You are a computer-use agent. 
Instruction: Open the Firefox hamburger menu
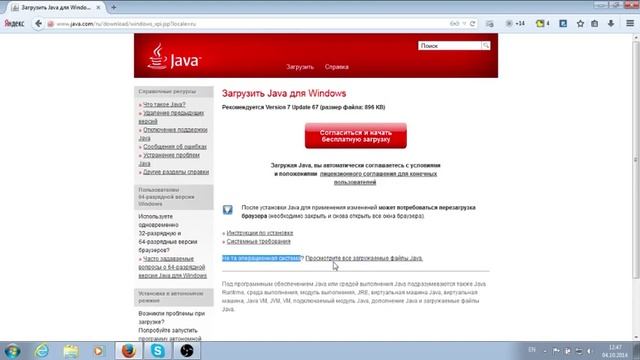tap(630, 24)
